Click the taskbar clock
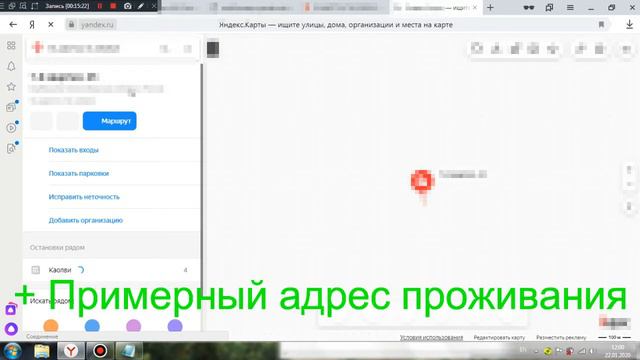 [618, 351]
